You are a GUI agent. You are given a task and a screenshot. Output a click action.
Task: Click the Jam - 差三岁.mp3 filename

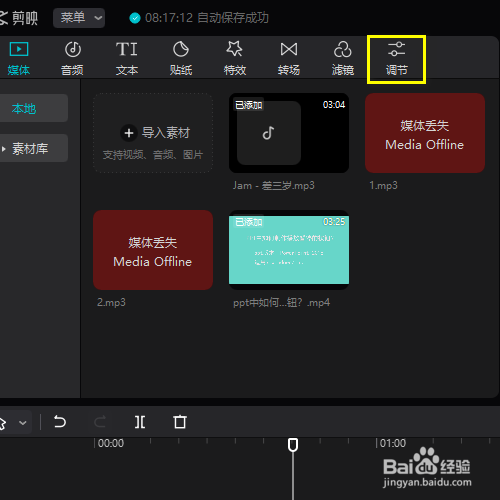click(274, 185)
